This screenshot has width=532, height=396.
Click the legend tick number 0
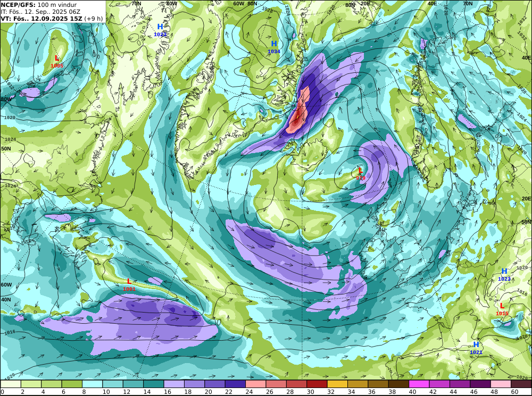tap(2, 392)
